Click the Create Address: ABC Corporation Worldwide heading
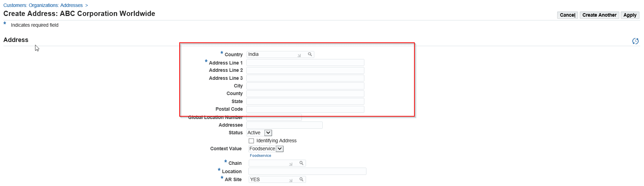The image size is (644, 186). pyautogui.click(x=79, y=14)
